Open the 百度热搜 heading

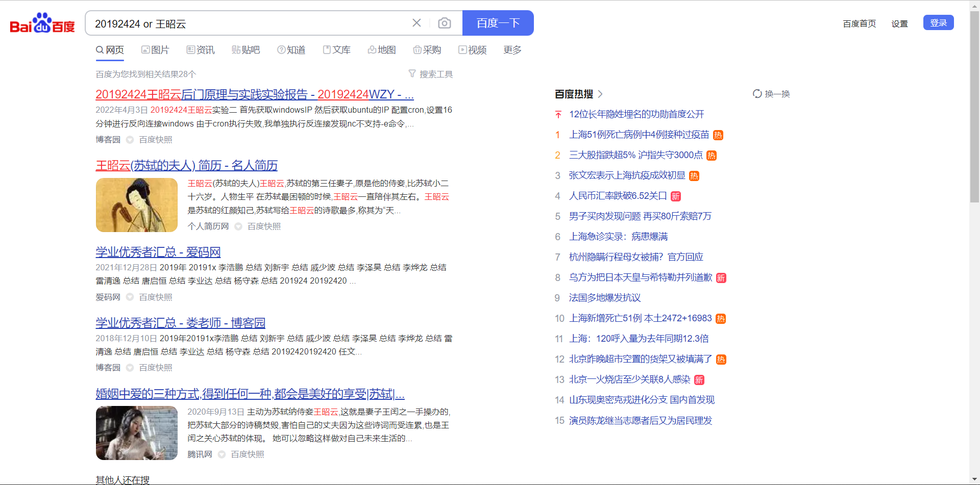[574, 94]
